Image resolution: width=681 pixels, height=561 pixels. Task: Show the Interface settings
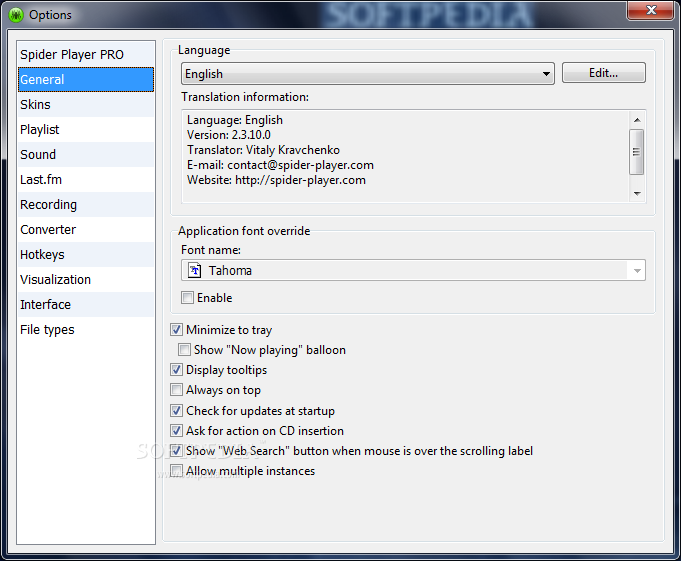86,304
